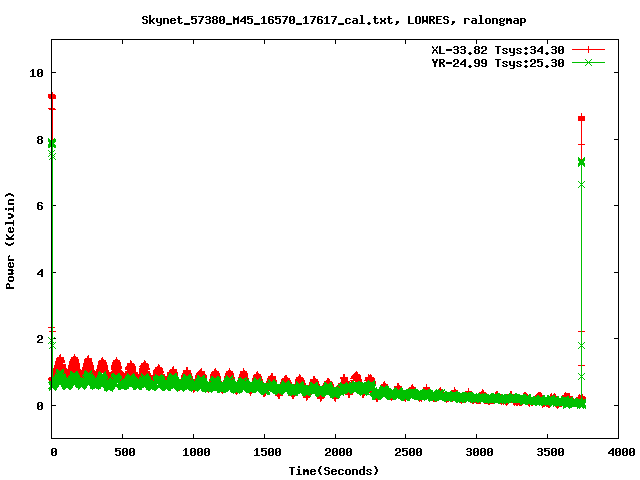Click the x-axis tick label 1500
Viewport: 640px width, 480px height.
coord(267,452)
